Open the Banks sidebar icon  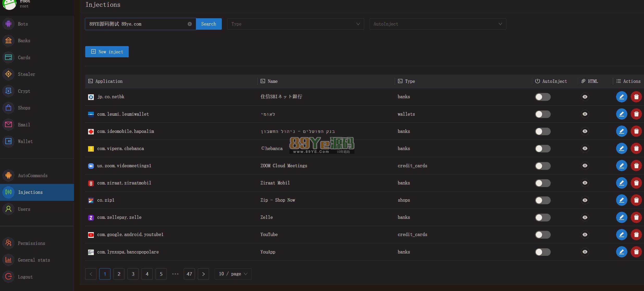click(8, 40)
